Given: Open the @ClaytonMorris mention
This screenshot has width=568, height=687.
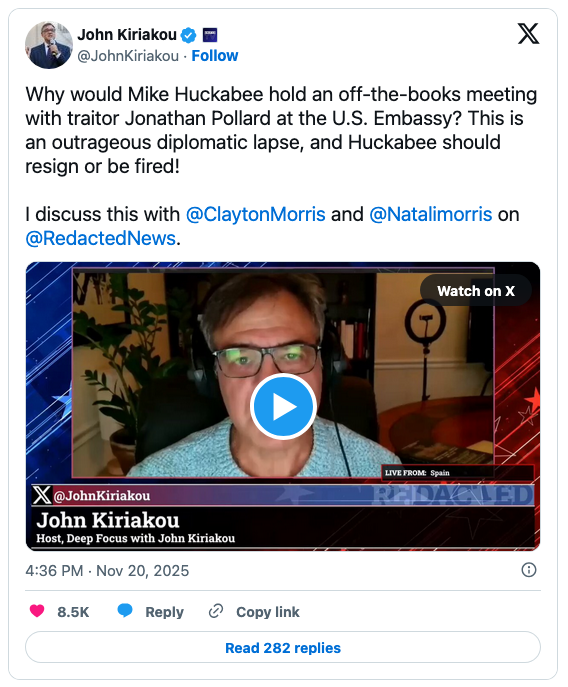Looking at the screenshot, I should [x=256, y=214].
